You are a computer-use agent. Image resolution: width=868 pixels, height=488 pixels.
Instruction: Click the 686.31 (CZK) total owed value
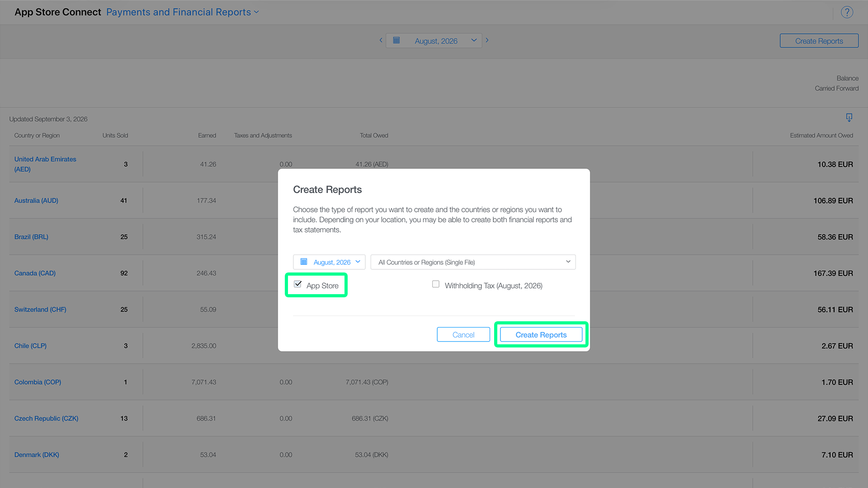click(370, 418)
